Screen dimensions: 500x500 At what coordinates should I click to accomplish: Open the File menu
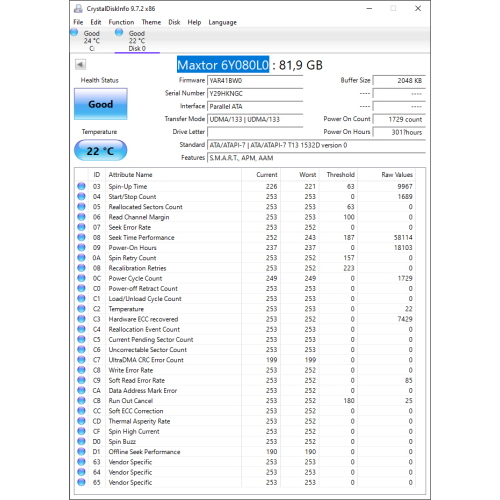[78, 22]
